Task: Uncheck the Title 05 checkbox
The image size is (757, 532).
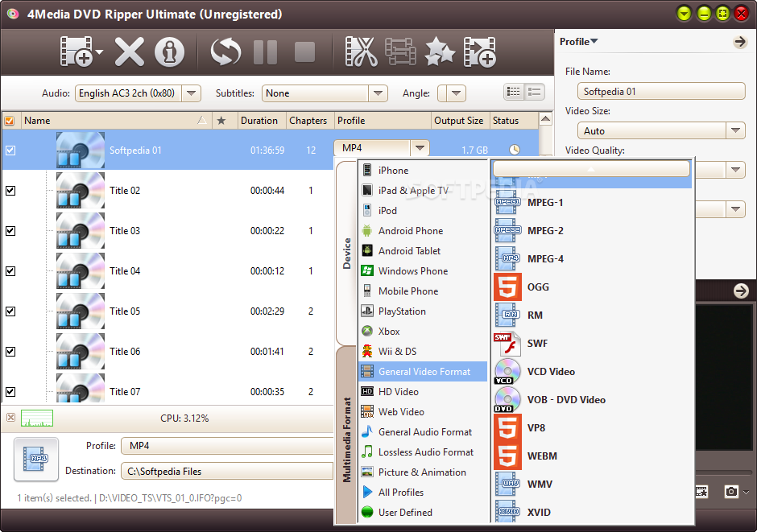Action: 10,311
